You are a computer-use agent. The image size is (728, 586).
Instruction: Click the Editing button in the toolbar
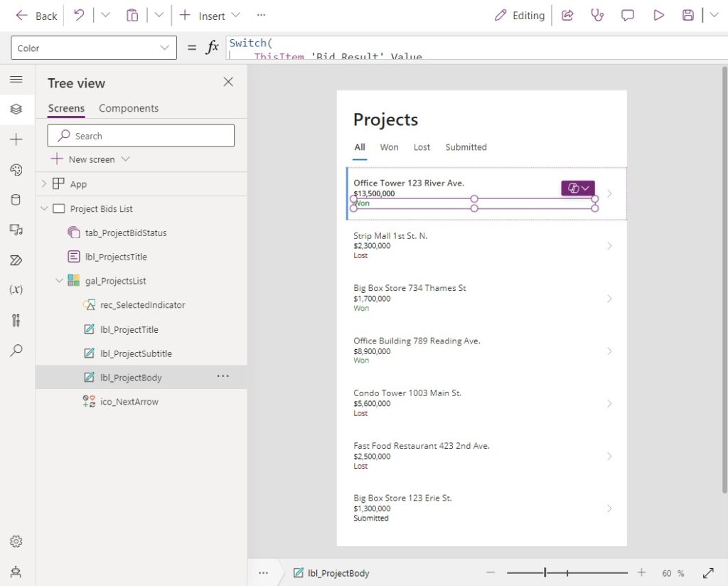(x=520, y=15)
